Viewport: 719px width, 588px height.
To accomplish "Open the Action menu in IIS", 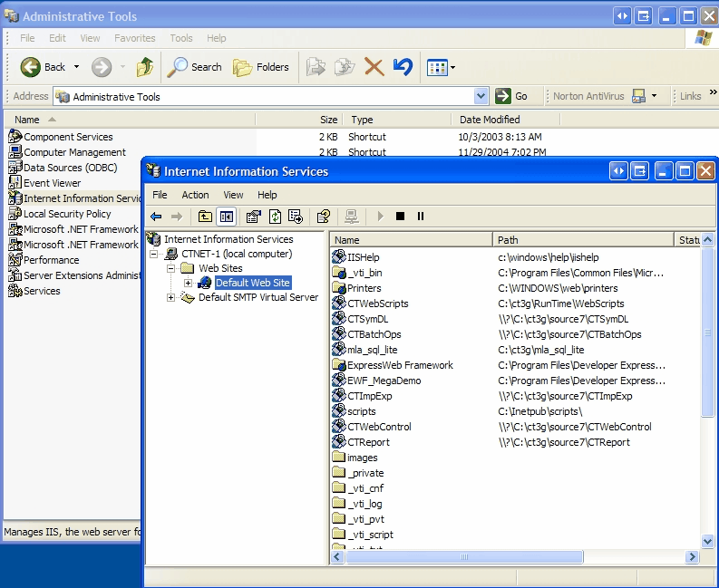I will [195, 195].
